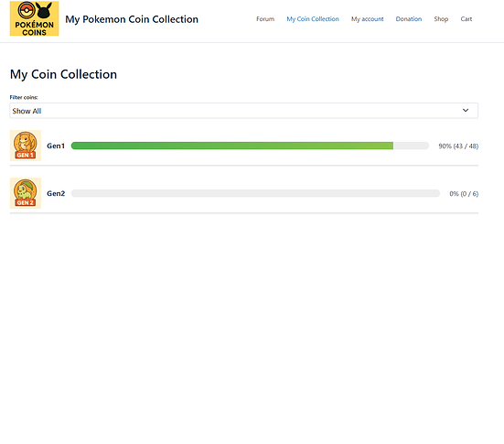This screenshot has height=444, width=504.
Task: Click the dropdown chevron in filter box
Action: click(x=466, y=111)
